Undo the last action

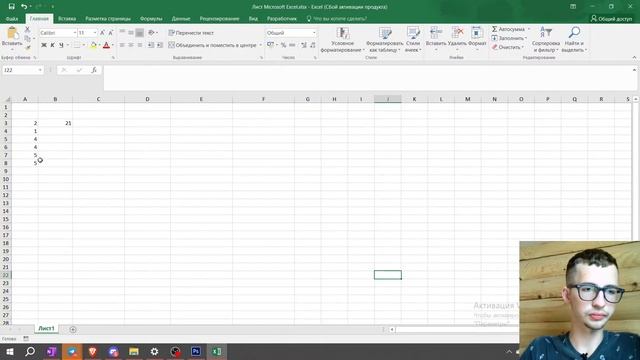tap(24, 7)
